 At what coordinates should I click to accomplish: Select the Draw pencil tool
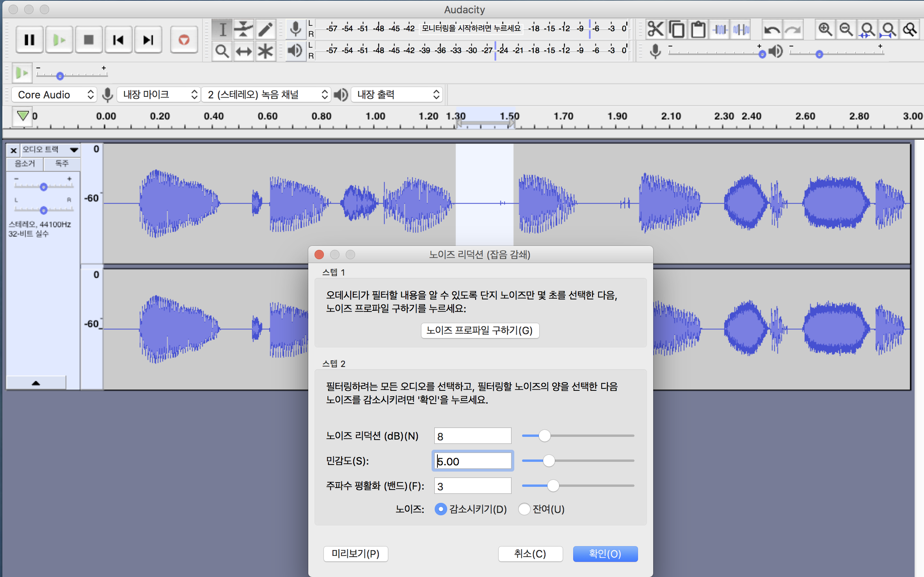click(265, 29)
